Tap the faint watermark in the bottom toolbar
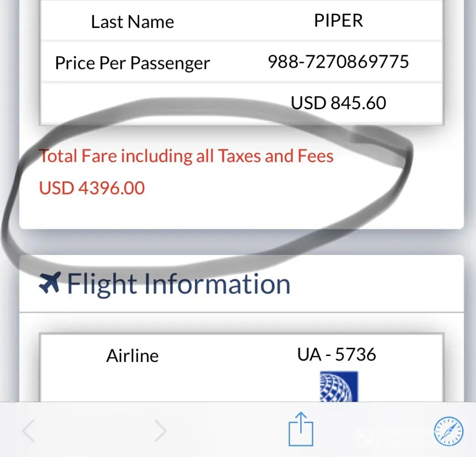This screenshot has height=457, width=476. point(393,436)
